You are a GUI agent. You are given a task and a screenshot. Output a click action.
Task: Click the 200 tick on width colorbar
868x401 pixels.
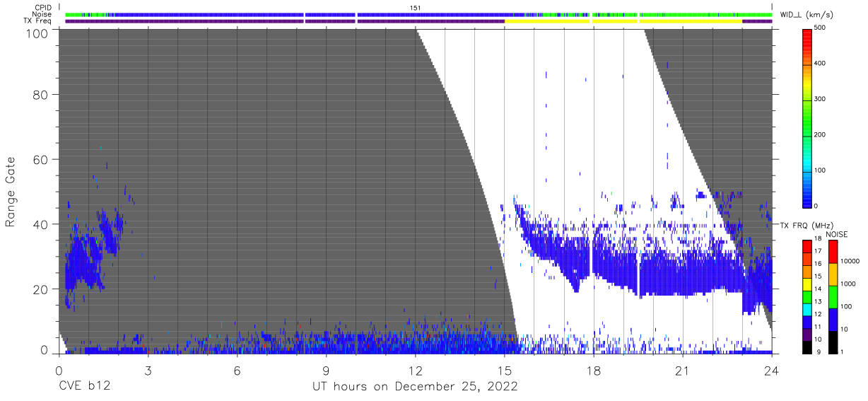pyautogui.click(x=820, y=134)
